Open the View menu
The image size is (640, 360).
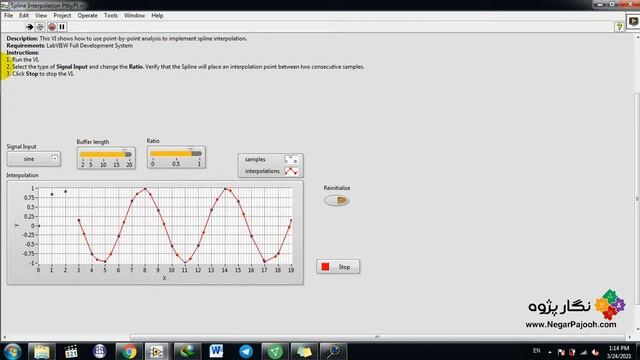41,16
